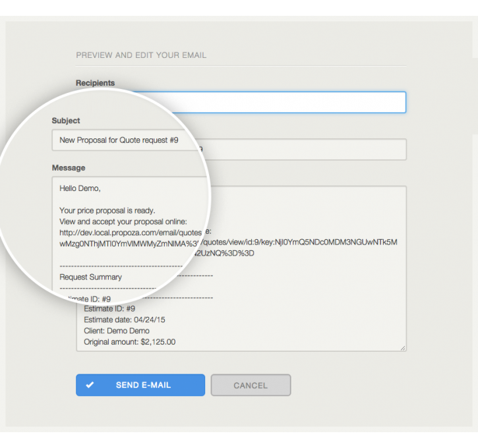The width and height of the screenshot is (478, 448).
Task: Click the 'Client: Demo Demo' line
Action: point(117,331)
